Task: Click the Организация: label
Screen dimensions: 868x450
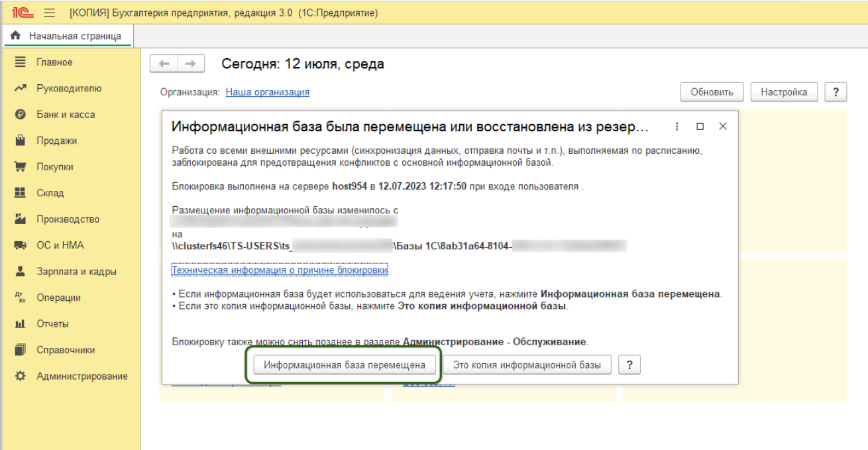Action: (x=190, y=92)
